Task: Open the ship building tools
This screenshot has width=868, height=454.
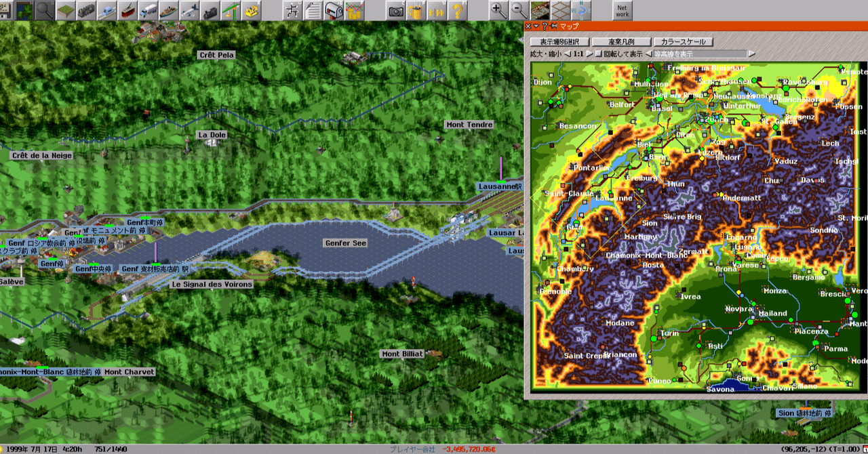Action: coord(169,10)
